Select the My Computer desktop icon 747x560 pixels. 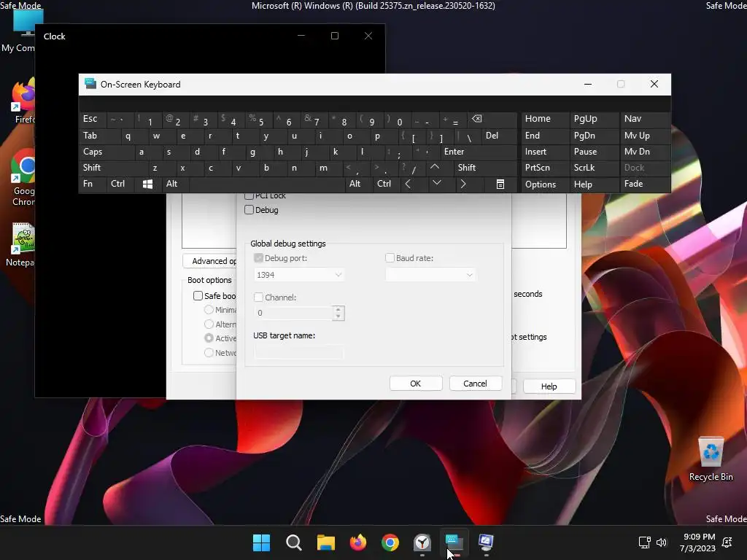click(19, 31)
